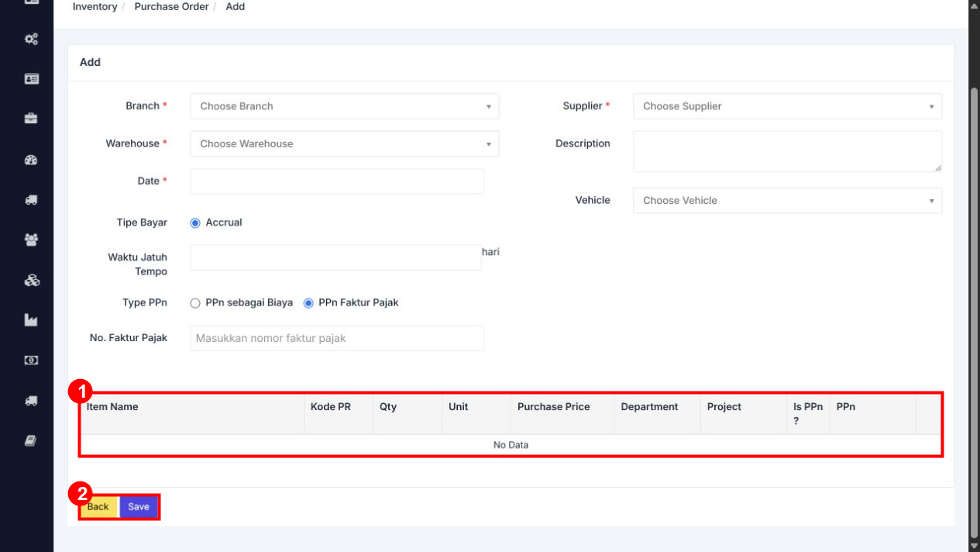Image resolution: width=980 pixels, height=552 pixels.
Task: Open the Choose Branch dropdown
Action: (345, 106)
